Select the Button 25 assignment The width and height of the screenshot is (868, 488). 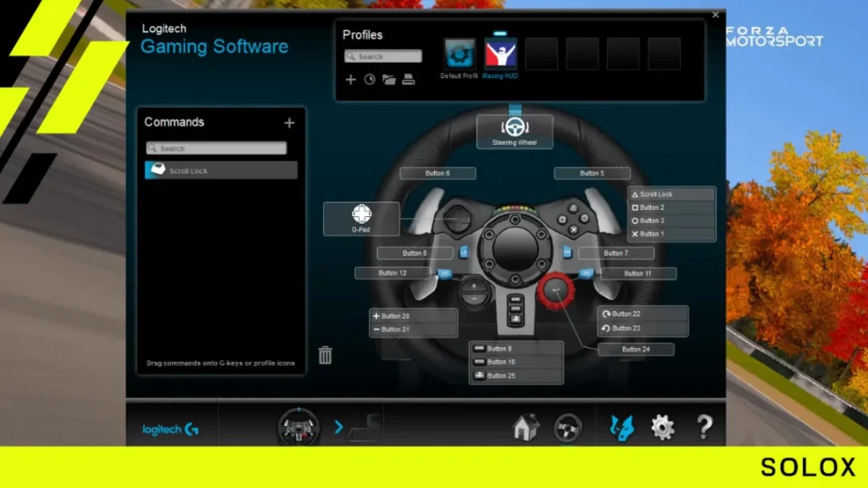pyautogui.click(x=516, y=375)
